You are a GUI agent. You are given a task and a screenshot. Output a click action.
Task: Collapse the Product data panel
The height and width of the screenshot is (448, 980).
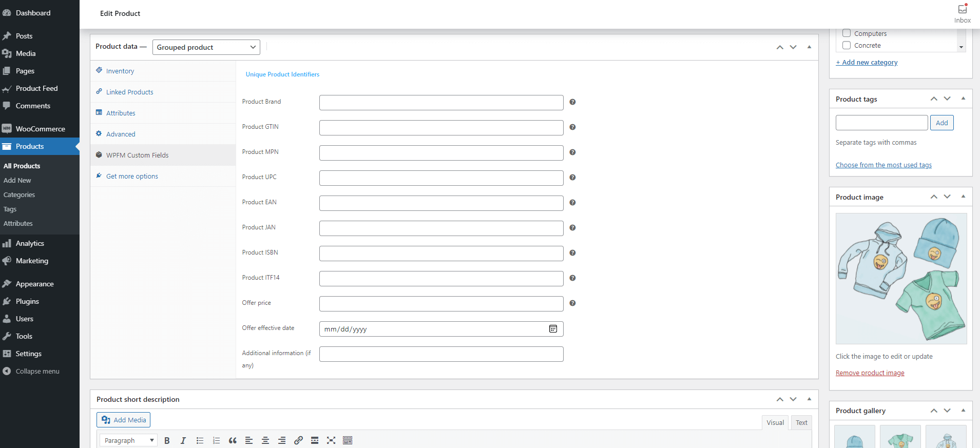click(x=809, y=47)
